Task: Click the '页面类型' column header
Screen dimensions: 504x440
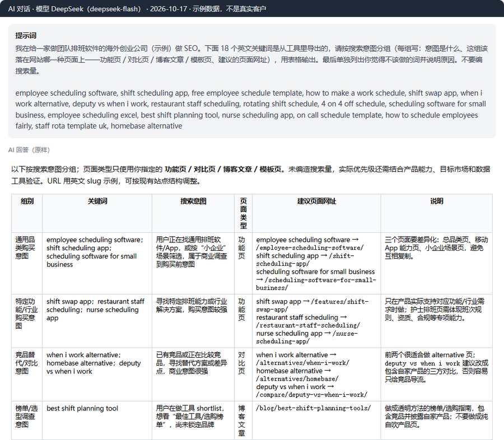Action: pyautogui.click(x=244, y=213)
